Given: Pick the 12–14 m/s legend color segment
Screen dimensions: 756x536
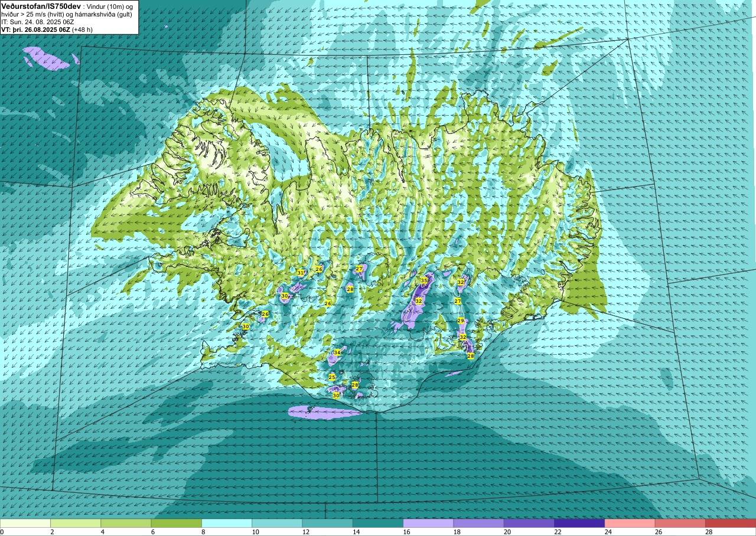Looking at the screenshot, I should coord(327,523).
